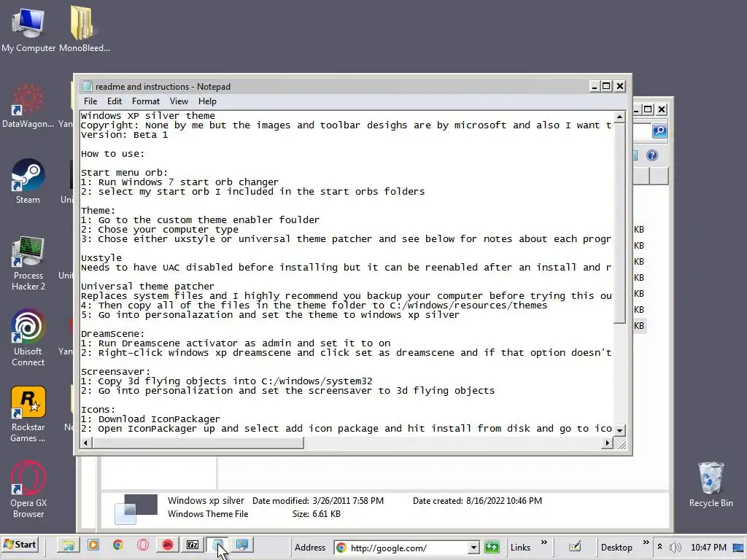Screen dimensions: 747x560
Task: Open the Process Hacker 2 shortcut
Action: tap(28, 262)
